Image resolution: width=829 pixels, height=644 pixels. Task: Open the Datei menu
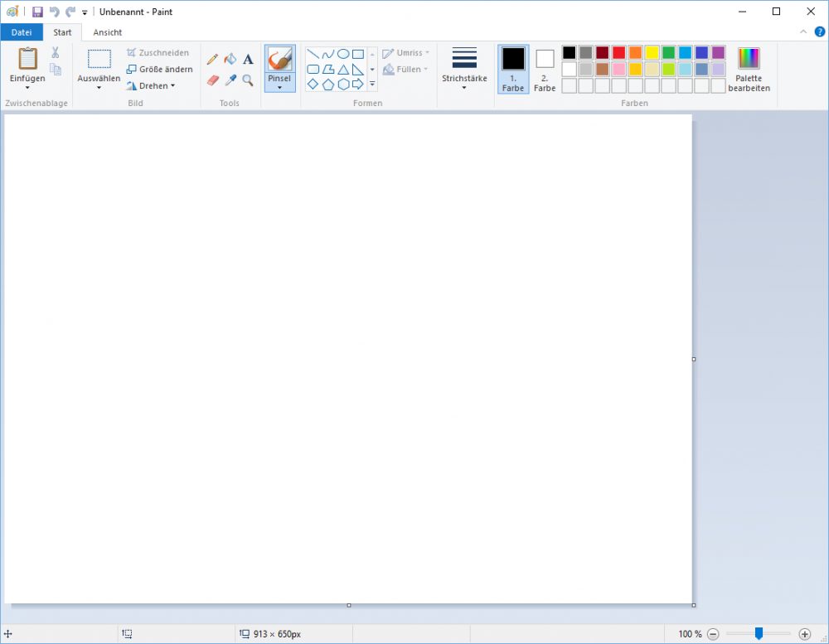21,31
